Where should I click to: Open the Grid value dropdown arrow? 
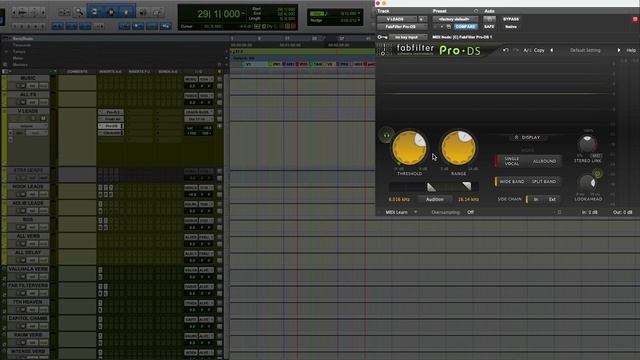coord(359,13)
